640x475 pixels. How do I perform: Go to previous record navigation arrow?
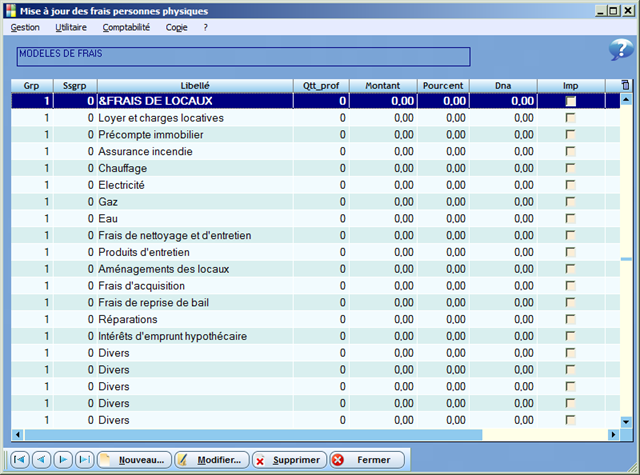[x=41, y=460]
